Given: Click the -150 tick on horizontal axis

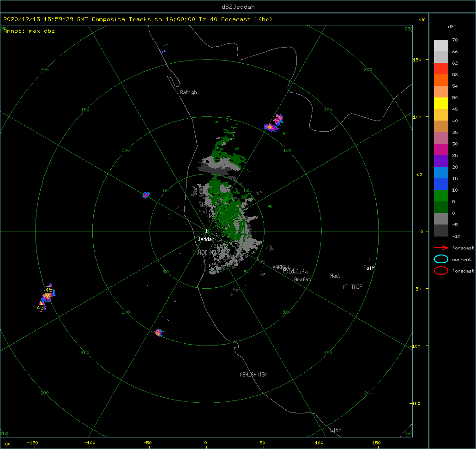Looking at the screenshot, I should pos(32,443).
